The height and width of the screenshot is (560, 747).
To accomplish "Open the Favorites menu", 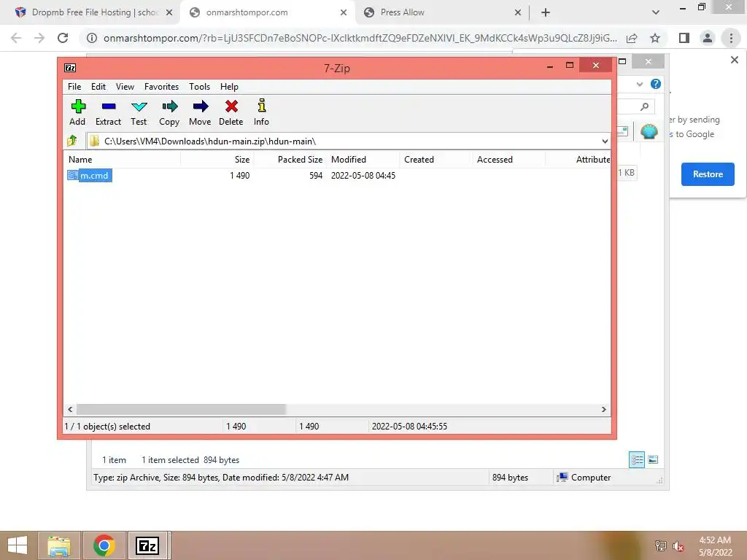I will (161, 87).
